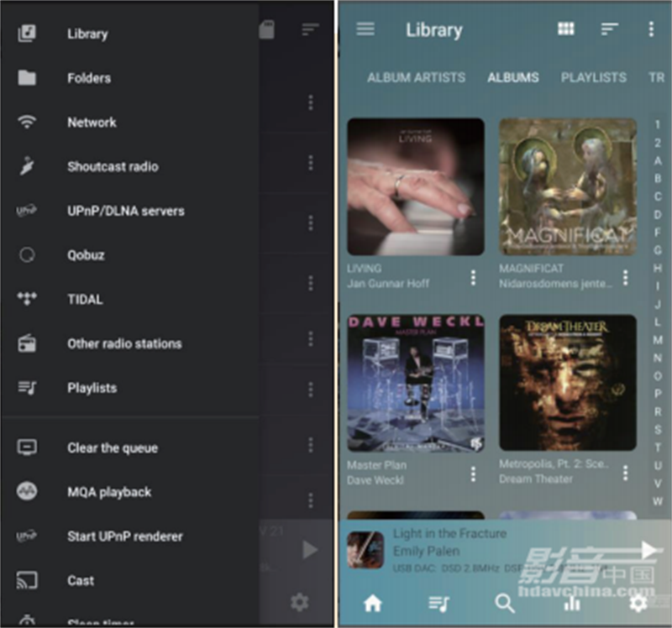
Task: Select MQA playback option
Action: (109, 492)
